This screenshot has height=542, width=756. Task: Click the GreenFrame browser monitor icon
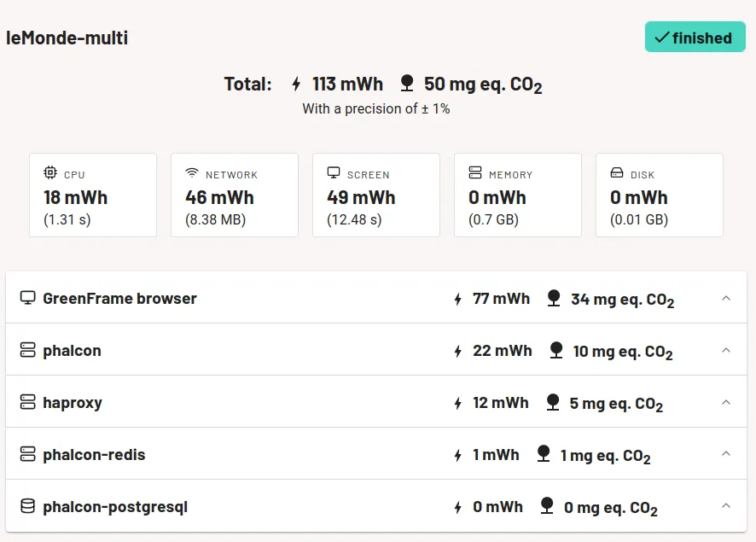click(x=27, y=298)
